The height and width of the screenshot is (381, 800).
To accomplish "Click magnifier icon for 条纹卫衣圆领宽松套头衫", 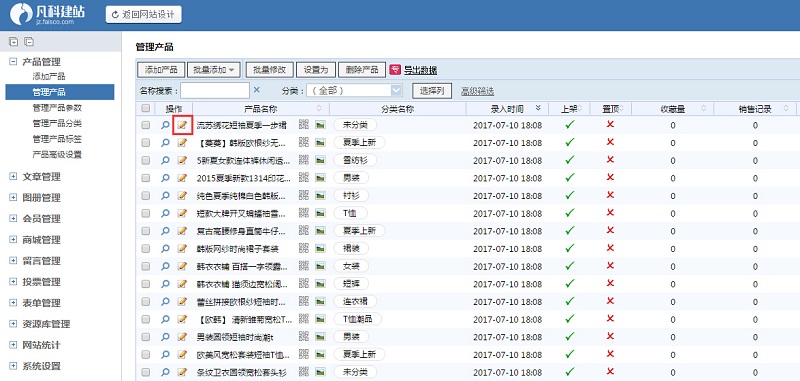I will [x=165, y=372].
